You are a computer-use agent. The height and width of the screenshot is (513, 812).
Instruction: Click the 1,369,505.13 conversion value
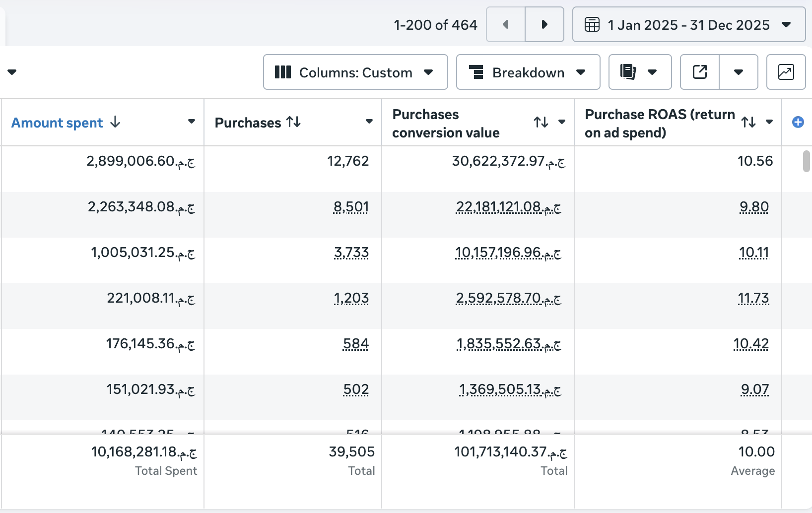click(x=510, y=389)
